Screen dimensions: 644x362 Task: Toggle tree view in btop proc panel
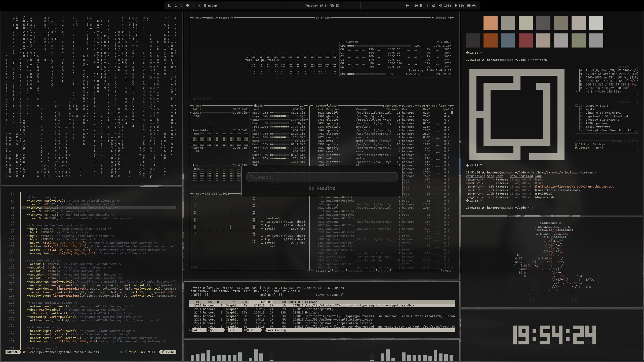(x=421, y=106)
